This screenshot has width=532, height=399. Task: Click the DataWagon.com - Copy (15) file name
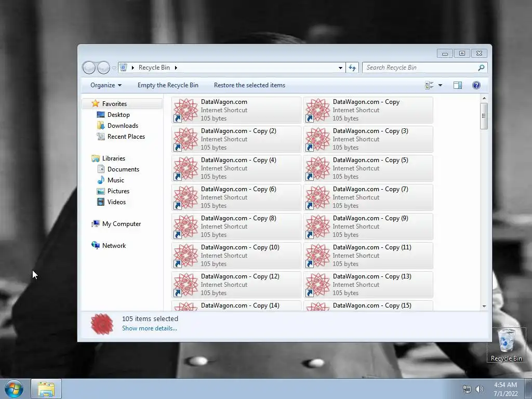pos(372,305)
